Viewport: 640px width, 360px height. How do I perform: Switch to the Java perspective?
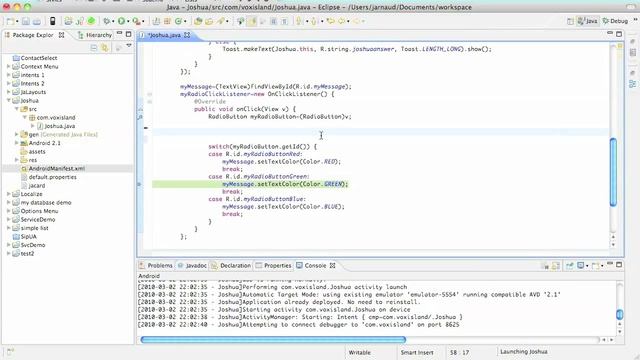pyautogui.click(x=588, y=21)
